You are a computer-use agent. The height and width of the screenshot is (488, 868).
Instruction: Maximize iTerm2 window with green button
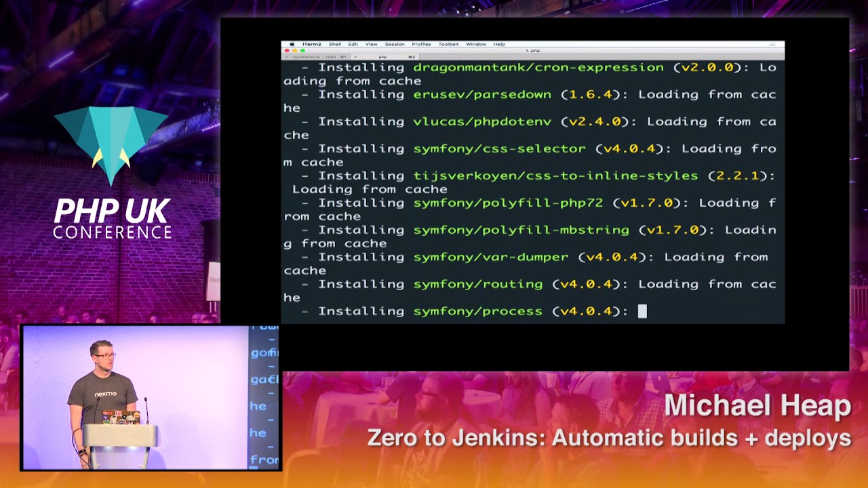coord(302,50)
